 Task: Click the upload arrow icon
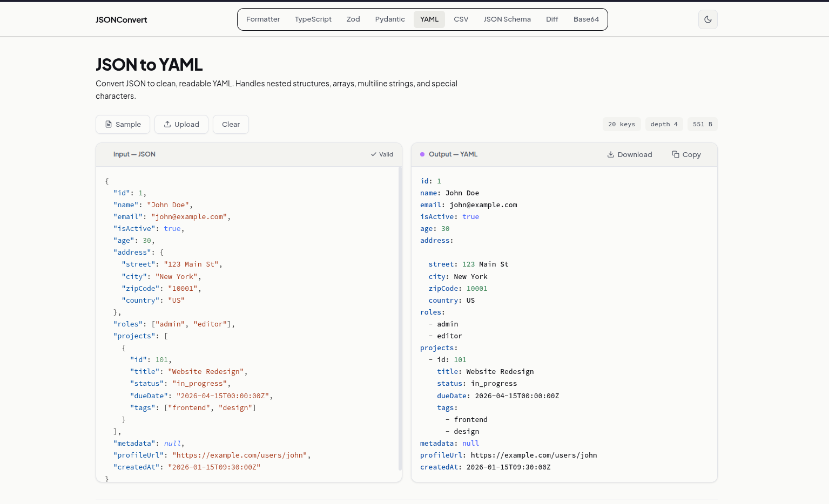tap(167, 124)
